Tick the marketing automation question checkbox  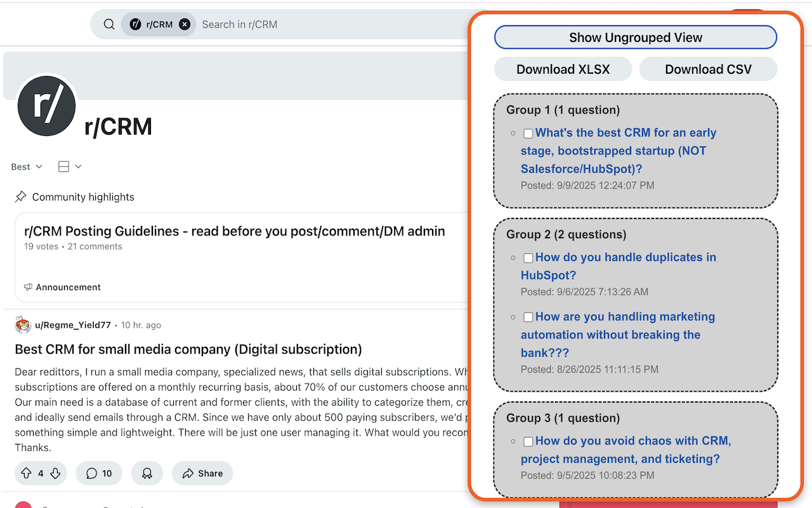tap(528, 317)
